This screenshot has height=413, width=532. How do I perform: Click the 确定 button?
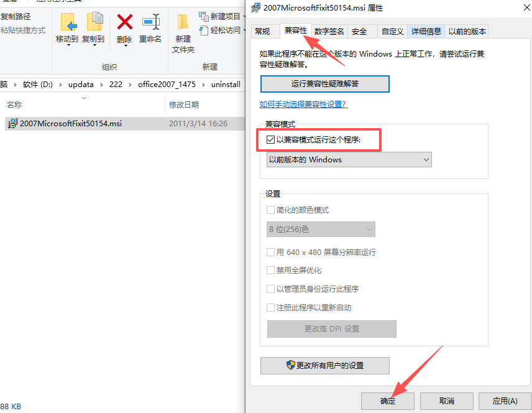[x=387, y=401]
